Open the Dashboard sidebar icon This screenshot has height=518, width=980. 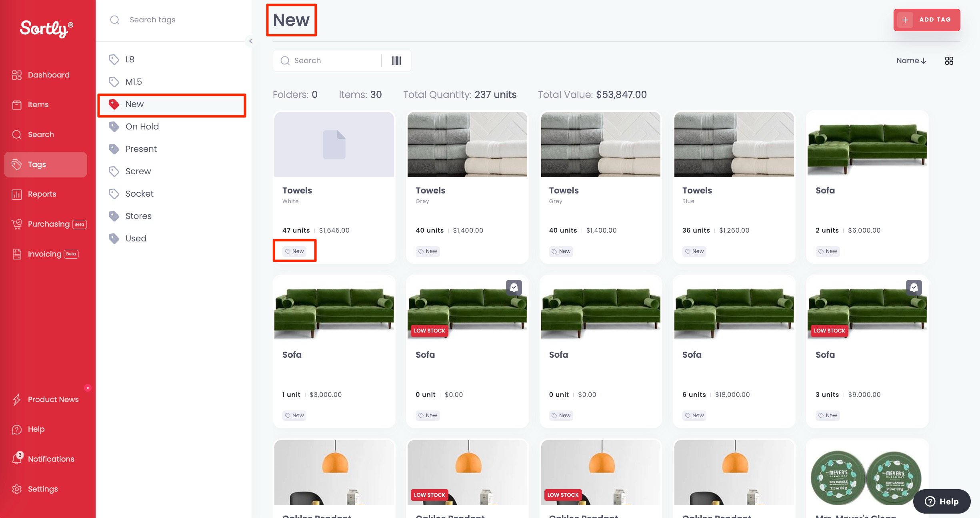coord(17,75)
